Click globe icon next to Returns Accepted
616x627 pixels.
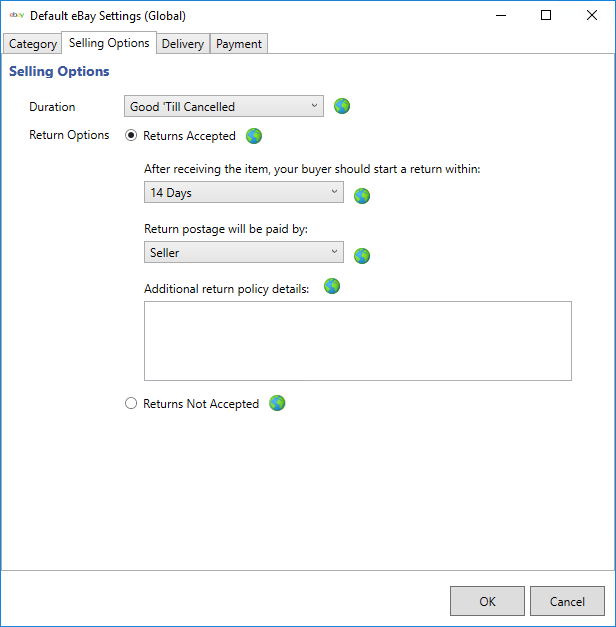pyautogui.click(x=254, y=136)
